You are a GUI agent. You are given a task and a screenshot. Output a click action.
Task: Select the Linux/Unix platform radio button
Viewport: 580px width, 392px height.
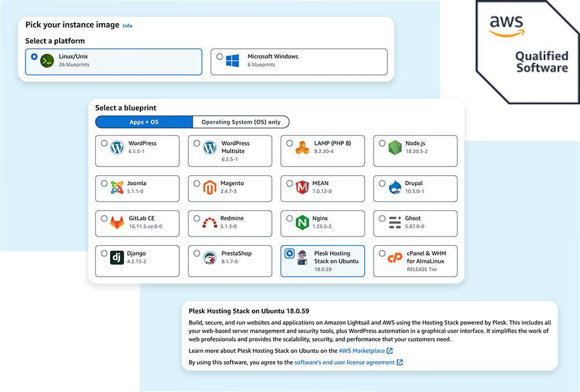point(34,57)
